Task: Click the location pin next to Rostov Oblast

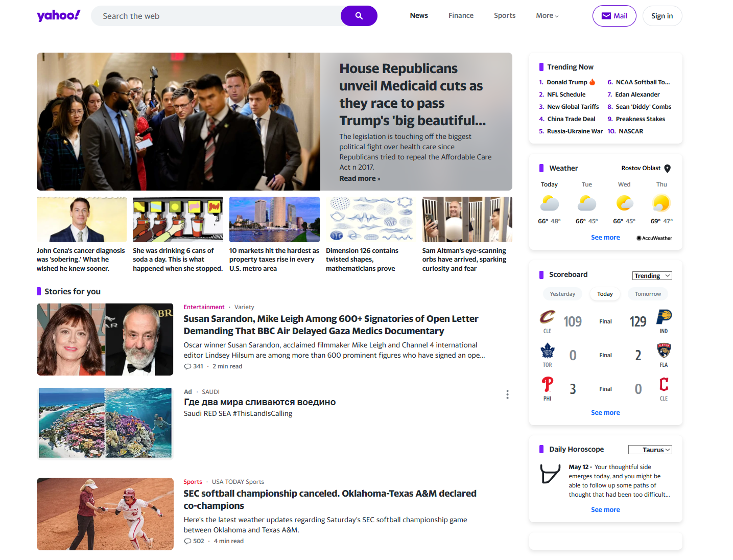Action: click(667, 168)
